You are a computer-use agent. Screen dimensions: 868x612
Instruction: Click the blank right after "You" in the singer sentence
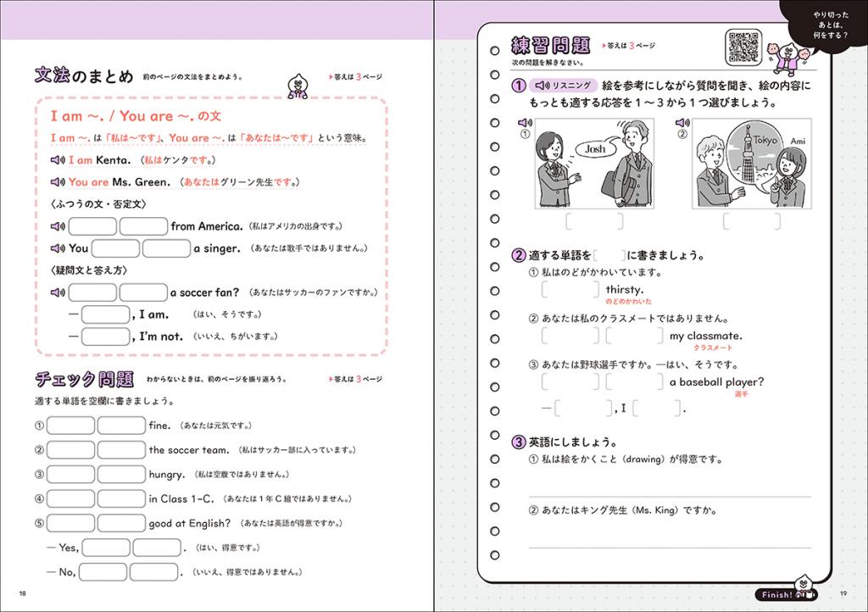(115, 248)
